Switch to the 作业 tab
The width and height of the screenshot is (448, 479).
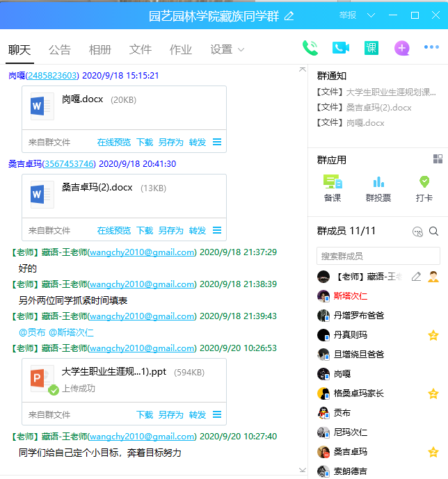[181, 49]
